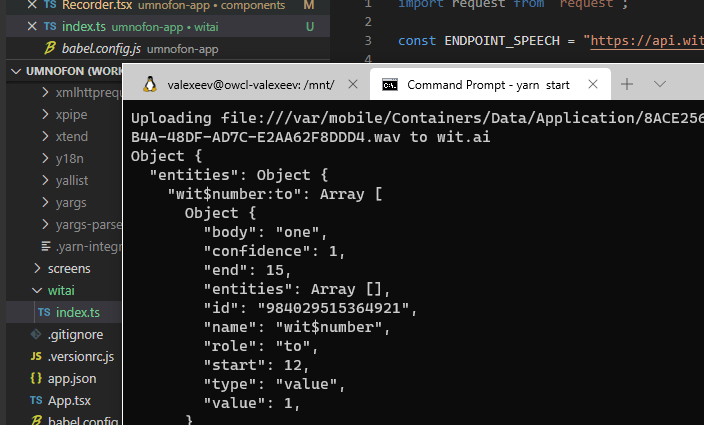Click the "id": "984029515364921" terminal line
The width and height of the screenshot is (704, 425).
pos(310,308)
